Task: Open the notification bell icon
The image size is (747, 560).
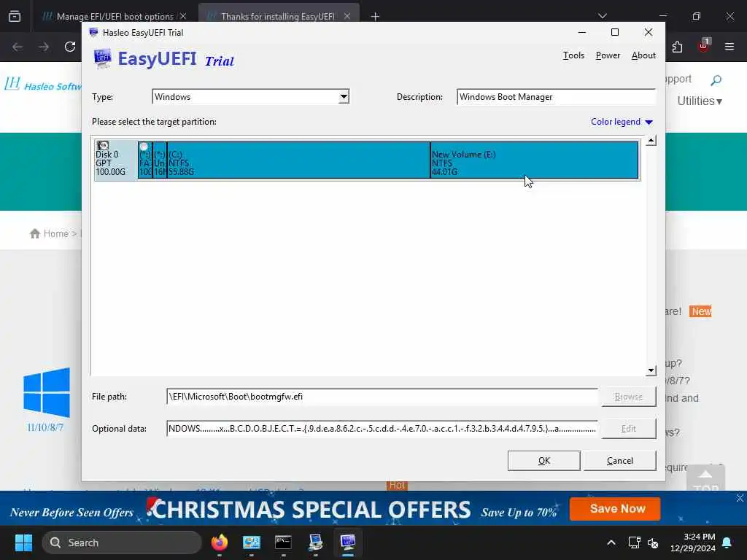Action: tap(727, 542)
